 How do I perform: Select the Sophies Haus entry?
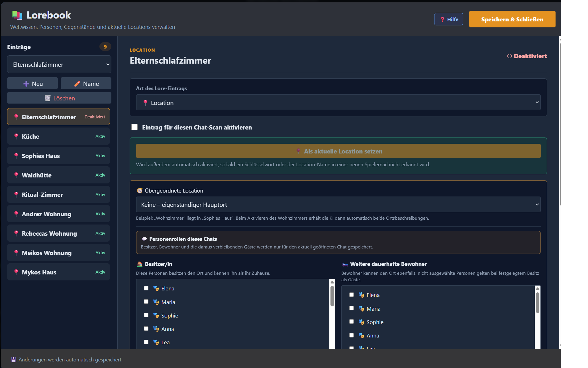coord(58,156)
